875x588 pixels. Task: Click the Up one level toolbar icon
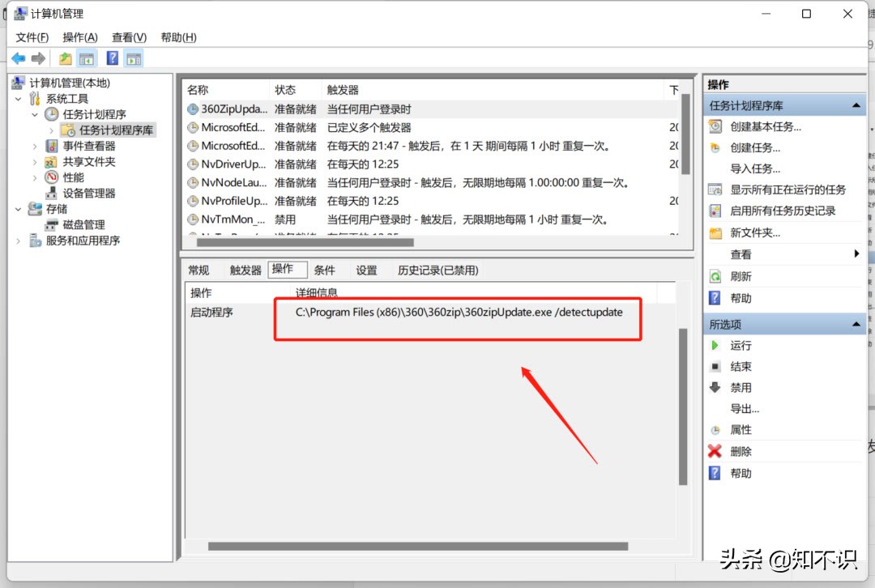66,58
